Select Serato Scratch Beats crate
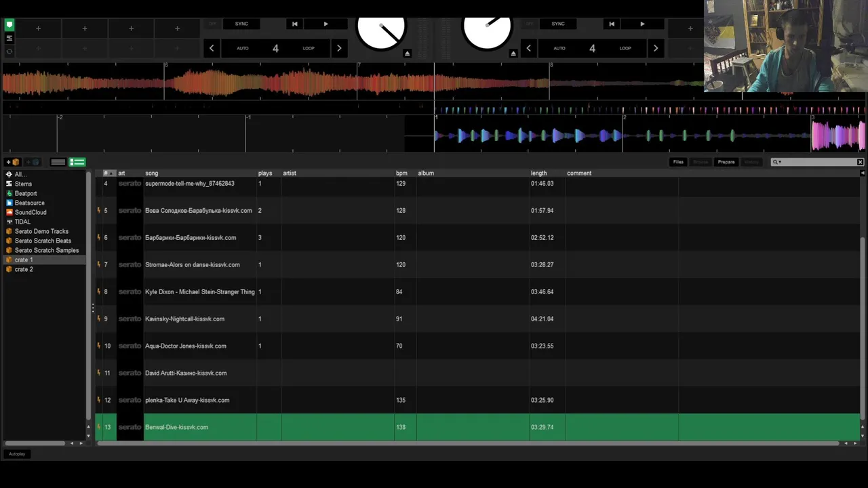The image size is (868, 488). [43, 241]
